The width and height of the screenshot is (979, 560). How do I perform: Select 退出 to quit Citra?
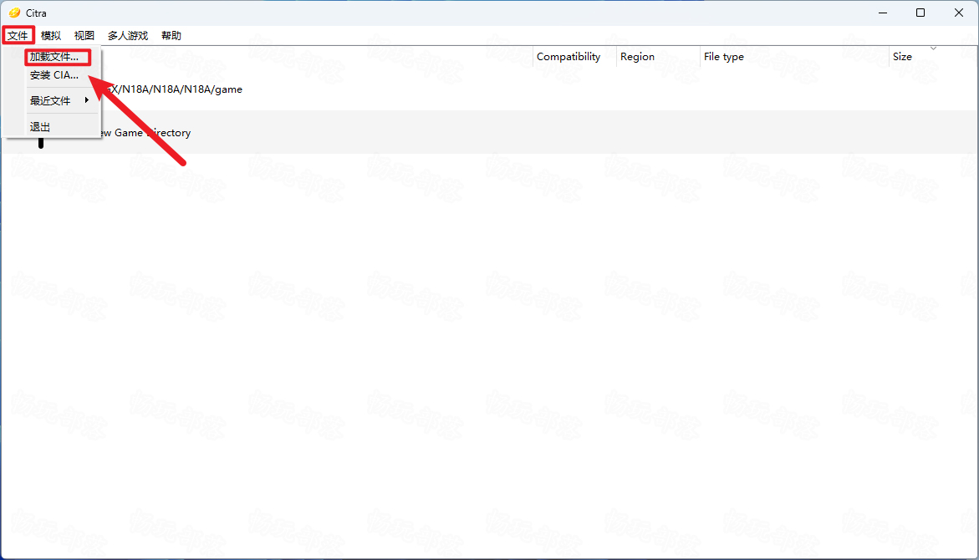(40, 127)
